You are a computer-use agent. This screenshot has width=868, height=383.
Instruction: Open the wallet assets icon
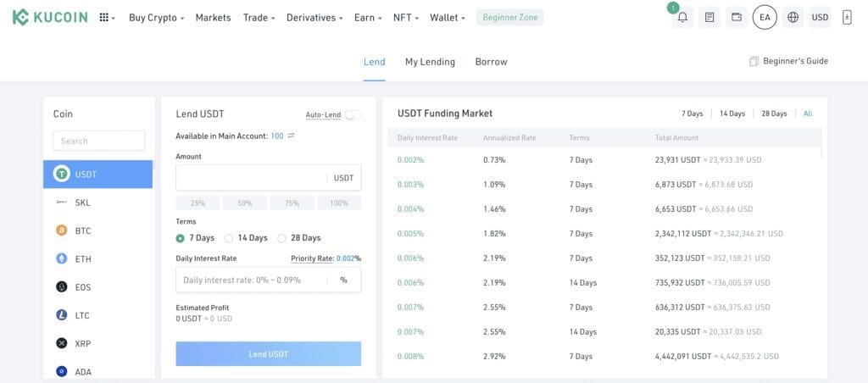coord(737,17)
